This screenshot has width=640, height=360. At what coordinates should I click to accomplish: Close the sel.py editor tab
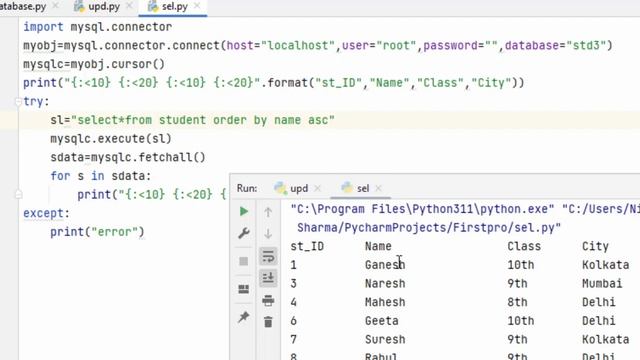[x=197, y=6]
